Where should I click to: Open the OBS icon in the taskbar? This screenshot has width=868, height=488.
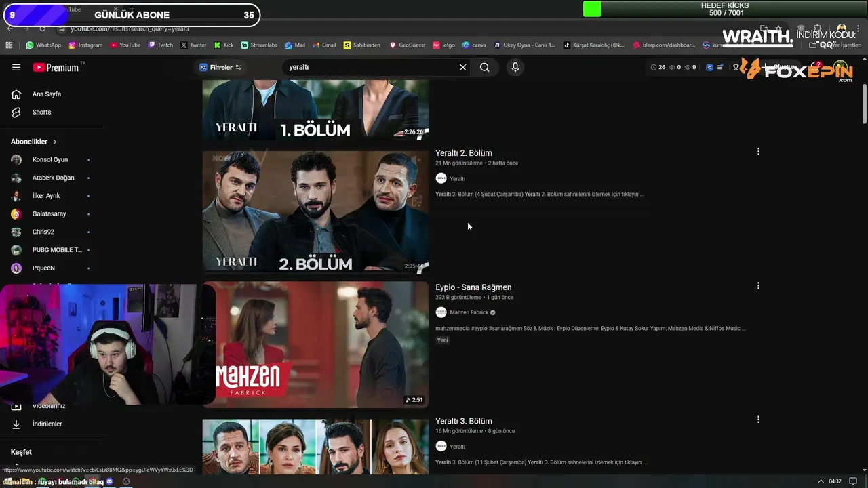(126, 481)
